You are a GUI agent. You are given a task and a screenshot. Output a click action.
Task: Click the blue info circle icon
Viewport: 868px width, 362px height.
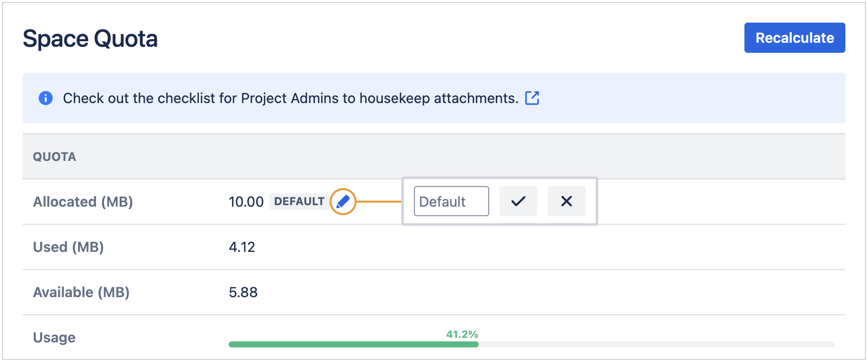tap(46, 98)
